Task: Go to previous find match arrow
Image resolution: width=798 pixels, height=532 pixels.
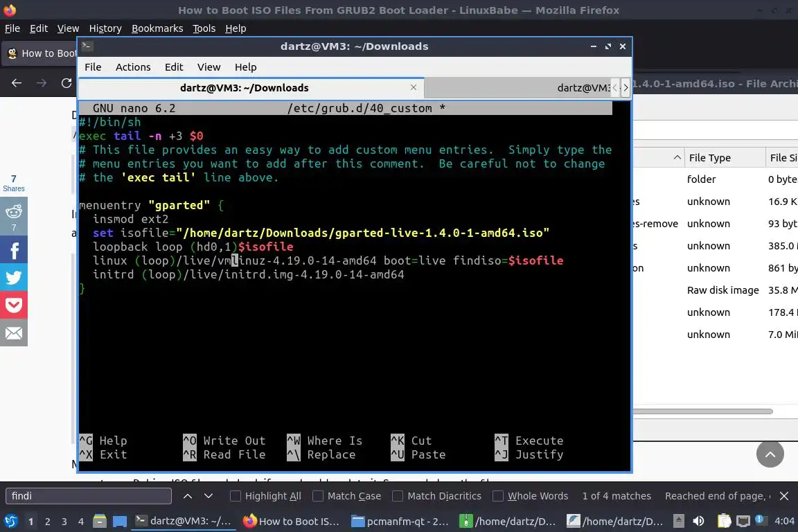Action: 188,496
